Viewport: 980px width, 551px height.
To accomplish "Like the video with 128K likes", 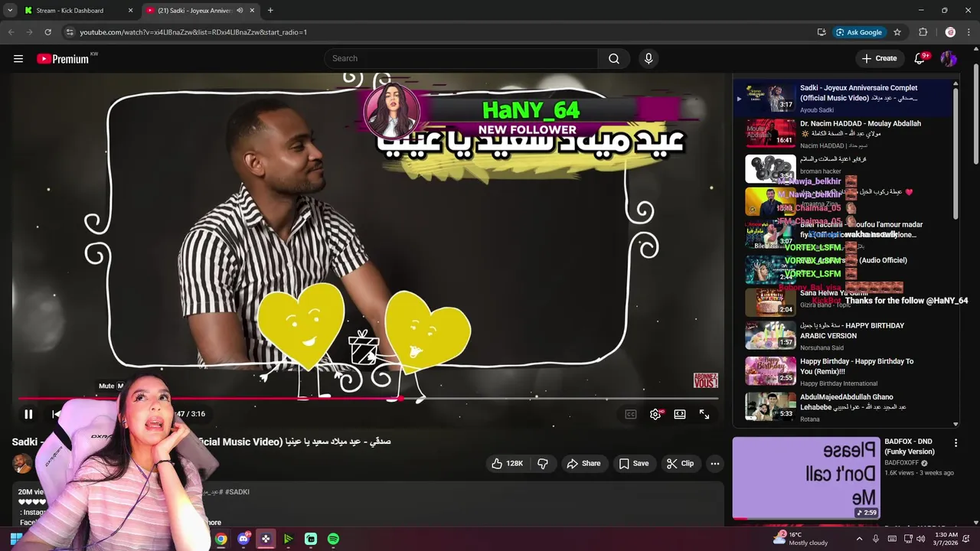I will [506, 463].
